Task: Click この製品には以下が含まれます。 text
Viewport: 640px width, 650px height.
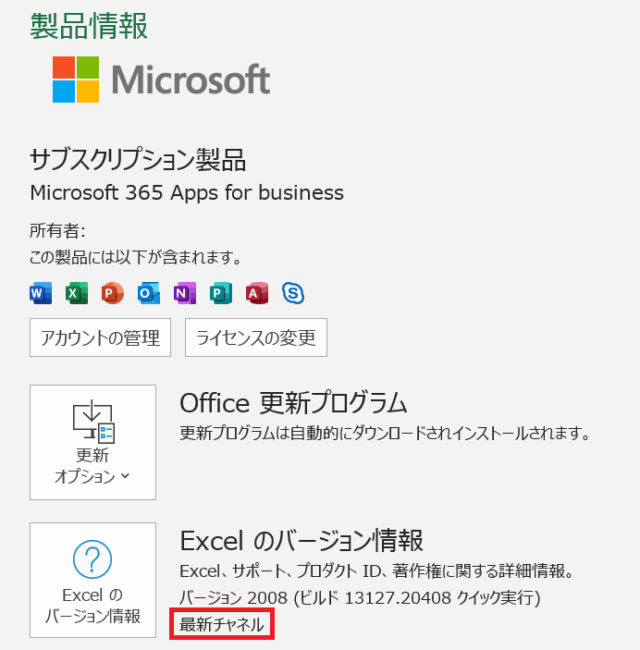Action: [136, 257]
